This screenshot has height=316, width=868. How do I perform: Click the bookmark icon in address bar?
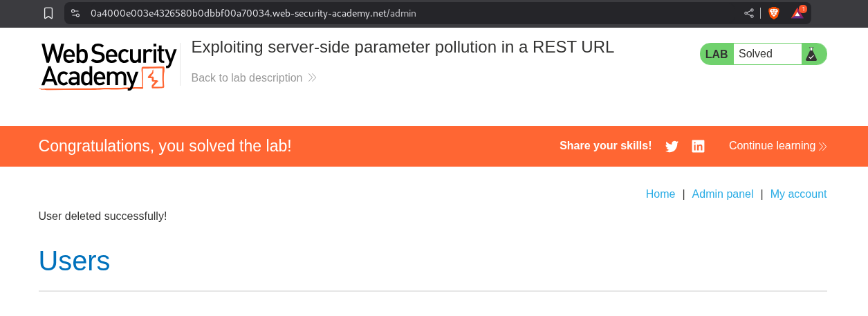click(x=48, y=13)
